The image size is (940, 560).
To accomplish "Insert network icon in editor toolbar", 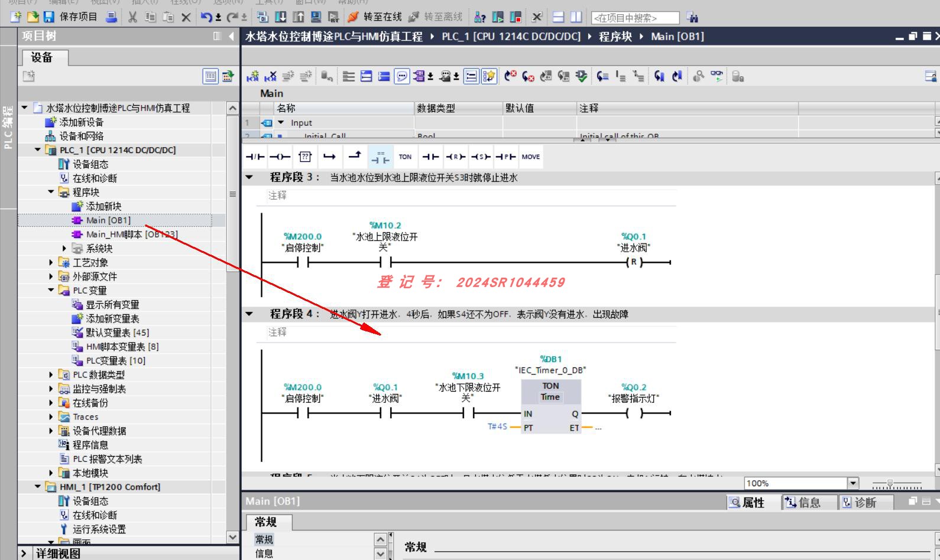I will (x=252, y=76).
